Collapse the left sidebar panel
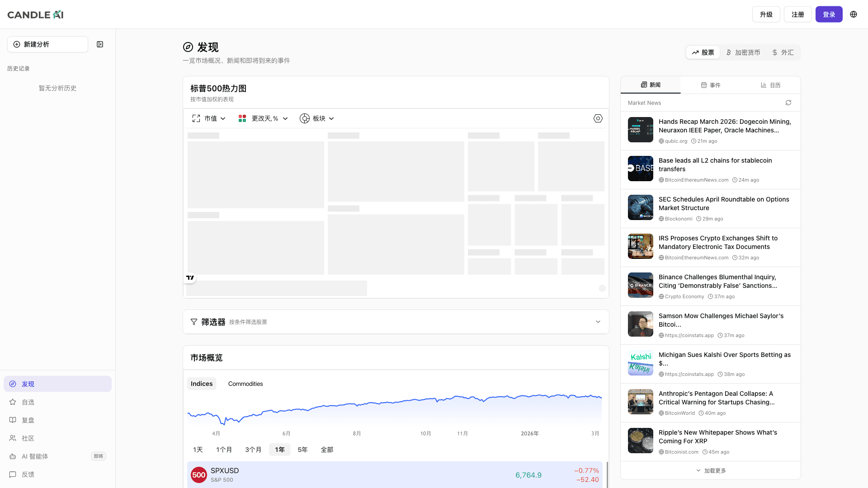The height and width of the screenshot is (488, 868). pos(100,44)
